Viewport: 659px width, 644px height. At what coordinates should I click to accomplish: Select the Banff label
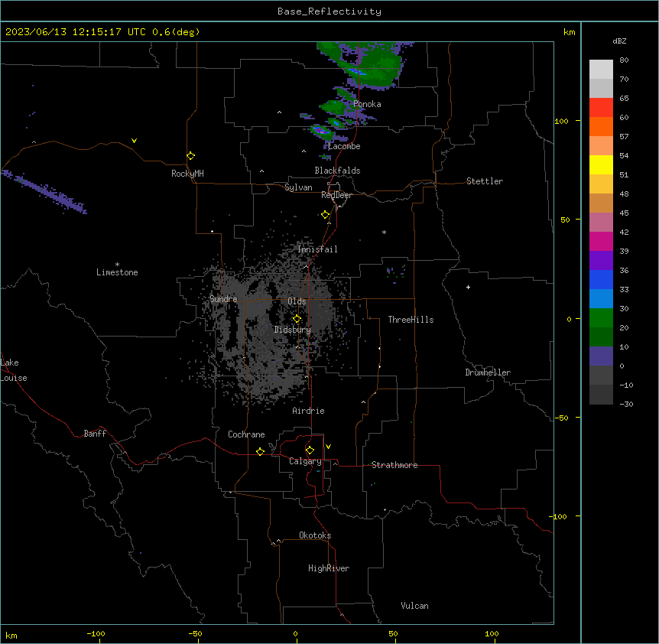95,434
